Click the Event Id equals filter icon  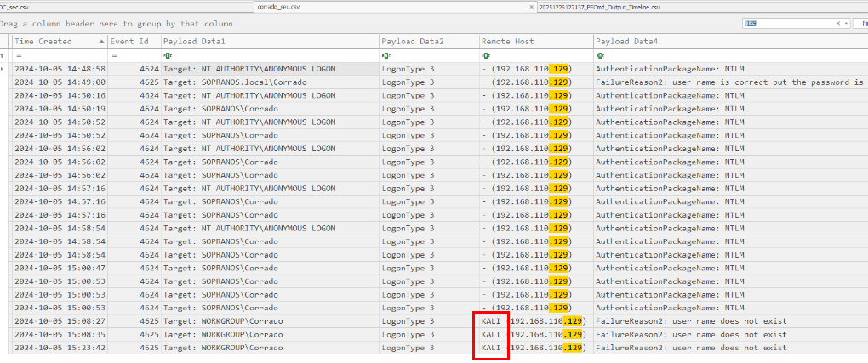[x=114, y=55]
